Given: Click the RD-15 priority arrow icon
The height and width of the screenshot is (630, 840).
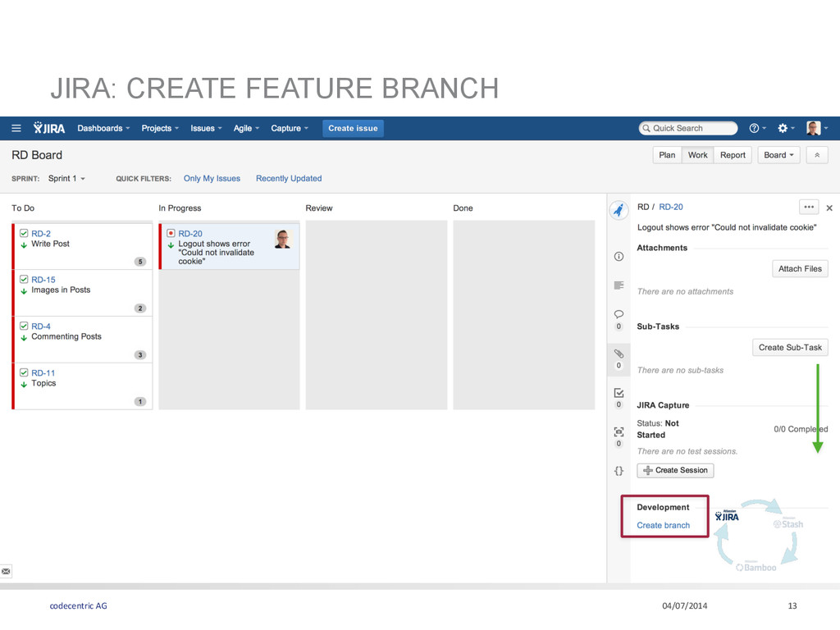Looking at the screenshot, I should 24,291.
